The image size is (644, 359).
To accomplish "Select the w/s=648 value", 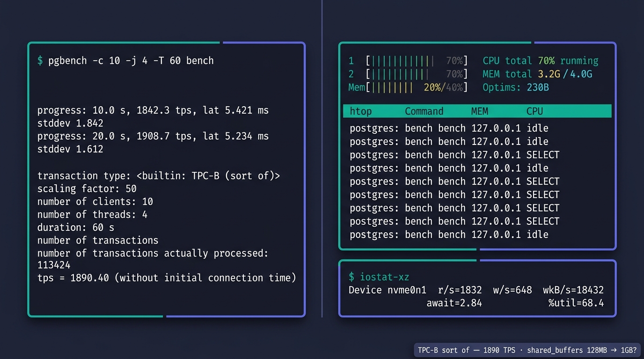I will 512,290.
